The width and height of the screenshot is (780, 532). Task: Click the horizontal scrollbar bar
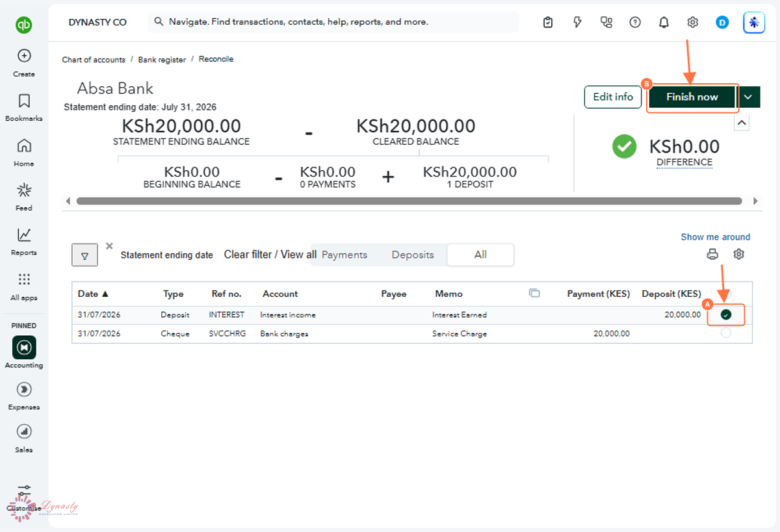click(x=409, y=201)
